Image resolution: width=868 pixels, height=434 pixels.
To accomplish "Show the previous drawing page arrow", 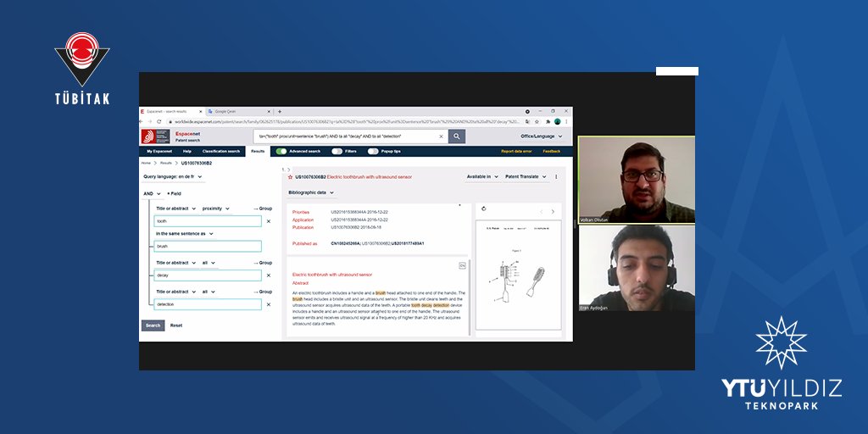I will click(542, 211).
